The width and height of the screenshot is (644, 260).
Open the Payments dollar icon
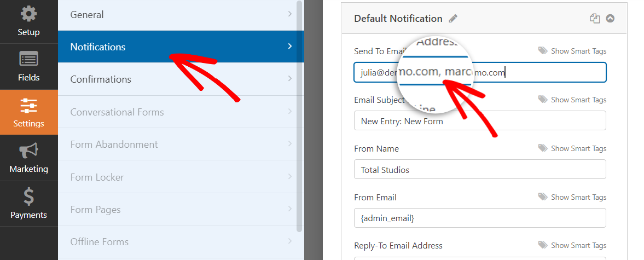click(x=29, y=197)
